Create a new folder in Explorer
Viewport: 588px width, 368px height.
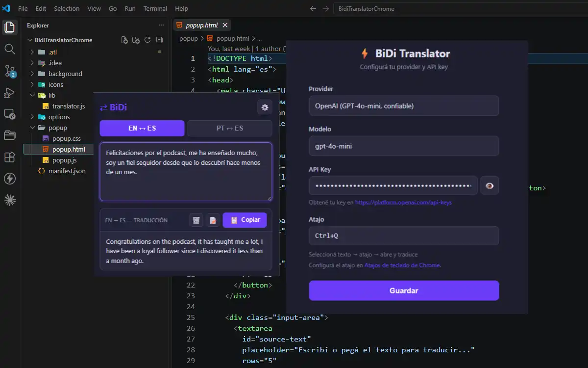tap(136, 40)
